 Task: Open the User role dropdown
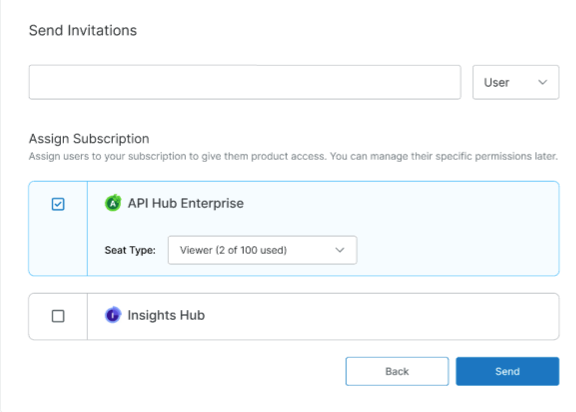tap(516, 82)
